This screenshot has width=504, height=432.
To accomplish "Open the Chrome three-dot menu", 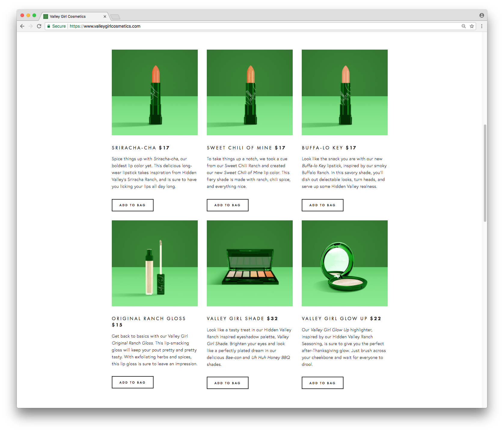I will 482,26.
